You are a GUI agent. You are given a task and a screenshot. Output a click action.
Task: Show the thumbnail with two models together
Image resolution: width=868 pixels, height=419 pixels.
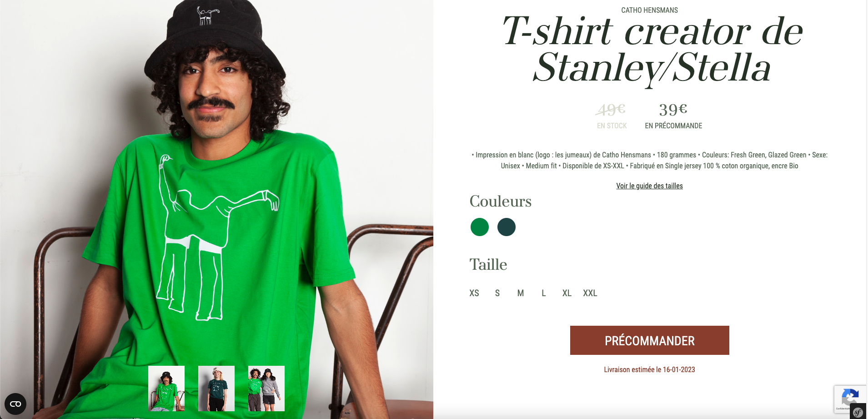266,389
